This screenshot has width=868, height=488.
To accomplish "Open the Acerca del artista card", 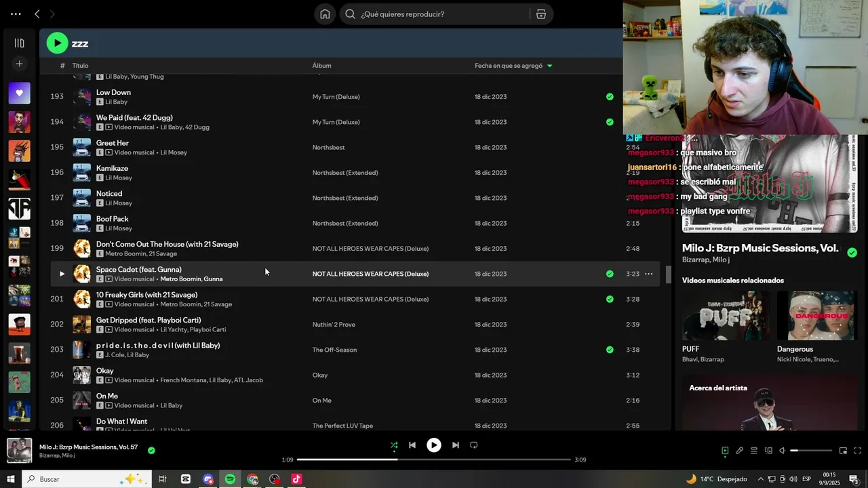I will (x=770, y=403).
